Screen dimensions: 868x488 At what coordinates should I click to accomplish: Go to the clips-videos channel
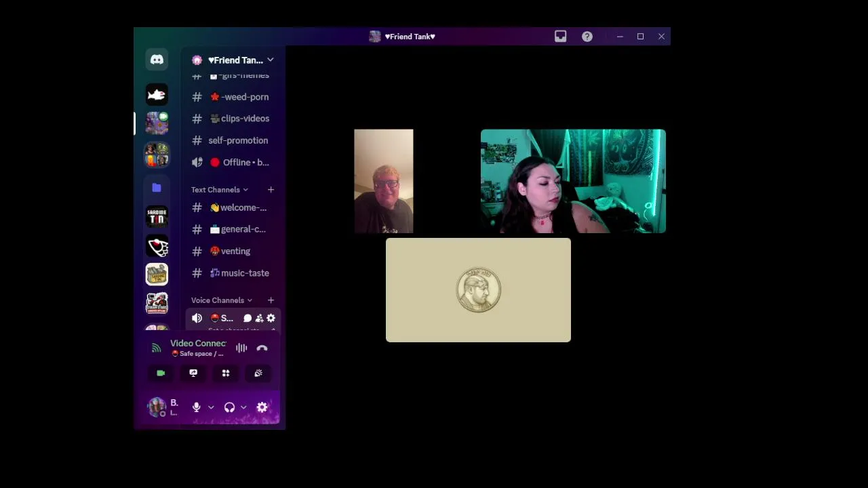(233, 119)
